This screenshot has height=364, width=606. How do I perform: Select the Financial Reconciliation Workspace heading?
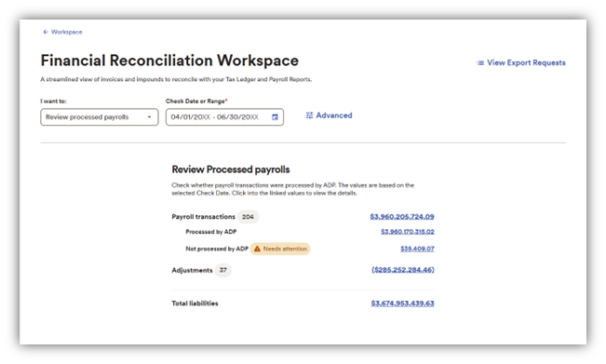point(169,61)
